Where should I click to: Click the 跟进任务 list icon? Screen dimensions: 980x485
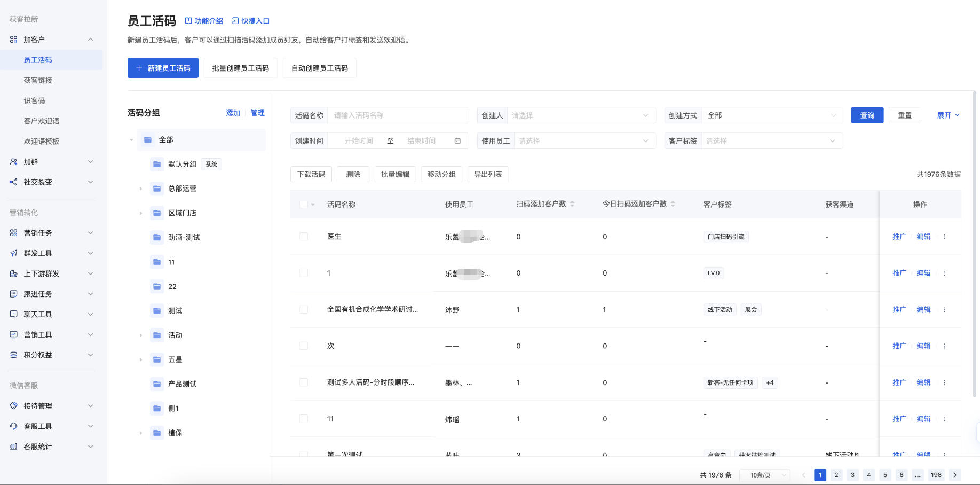(x=14, y=294)
